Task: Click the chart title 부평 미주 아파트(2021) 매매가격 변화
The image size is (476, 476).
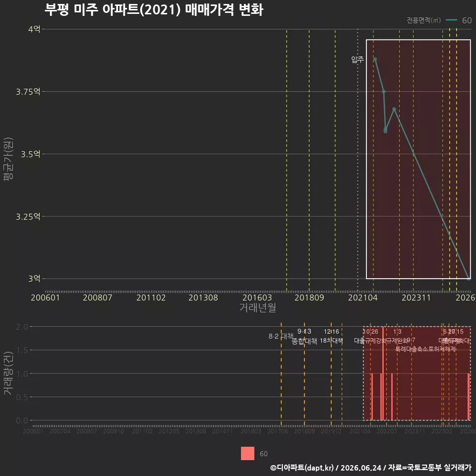Action: pyautogui.click(x=154, y=10)
